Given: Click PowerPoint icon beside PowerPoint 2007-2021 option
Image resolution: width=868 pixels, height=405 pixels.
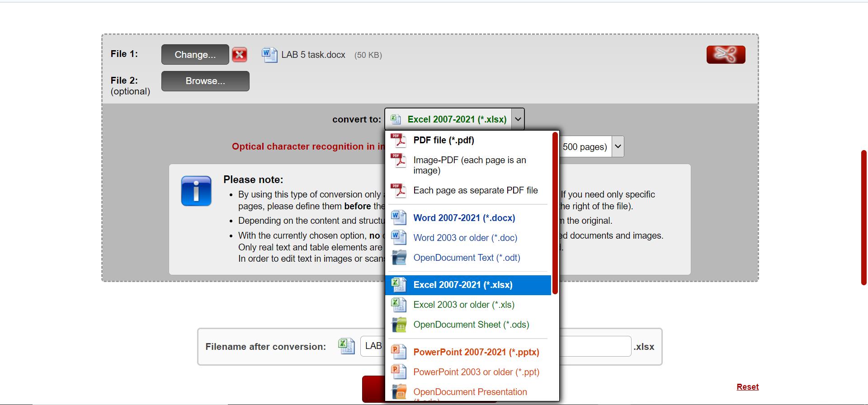Looking at the screenshot, I should 398,352.
